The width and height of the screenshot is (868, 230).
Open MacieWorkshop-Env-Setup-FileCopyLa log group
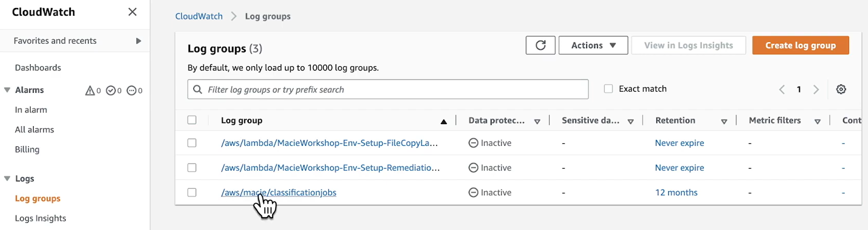[329, 143]
